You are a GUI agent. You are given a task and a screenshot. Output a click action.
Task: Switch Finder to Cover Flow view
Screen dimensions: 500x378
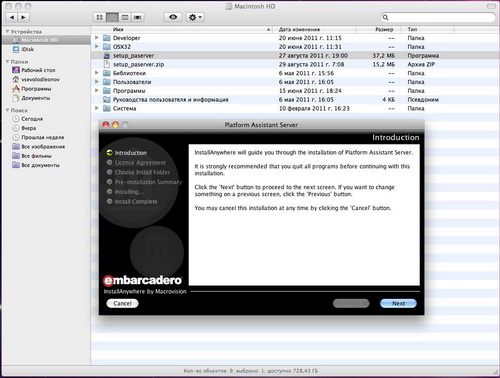137,17
